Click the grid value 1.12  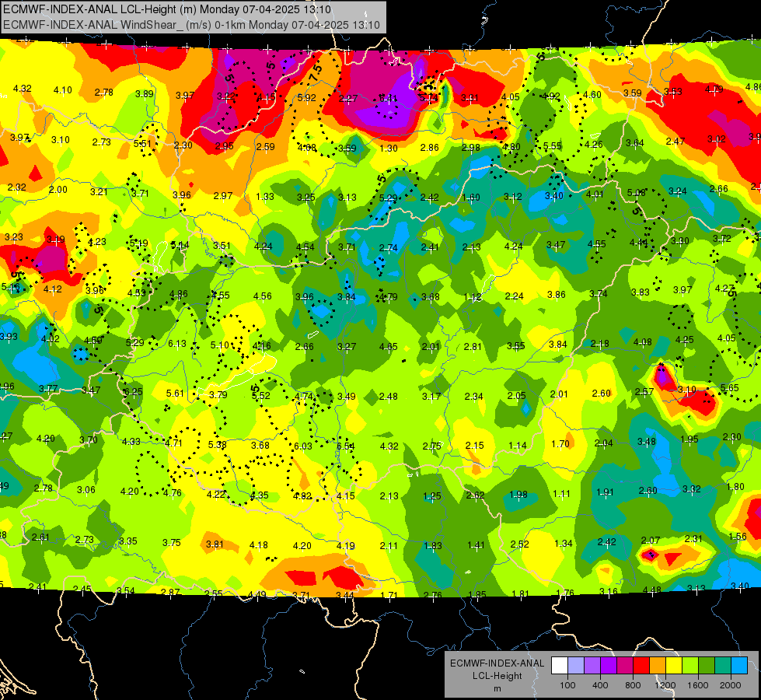point(473,297)
